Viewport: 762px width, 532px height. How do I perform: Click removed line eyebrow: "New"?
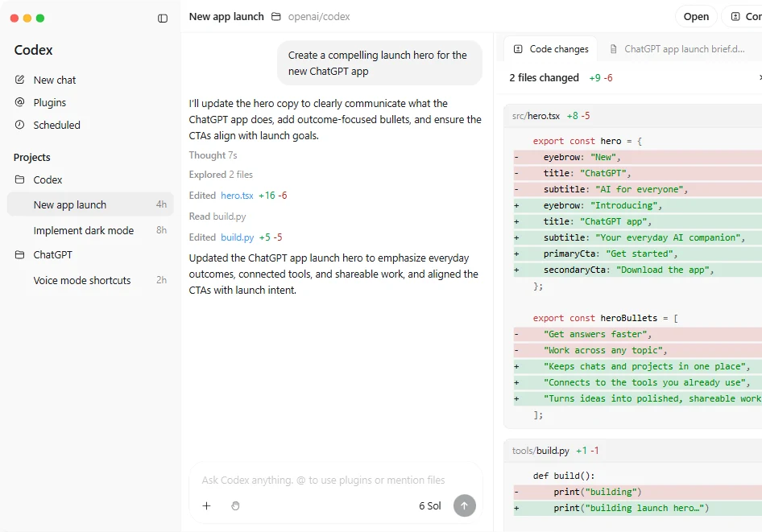[638, 157]
